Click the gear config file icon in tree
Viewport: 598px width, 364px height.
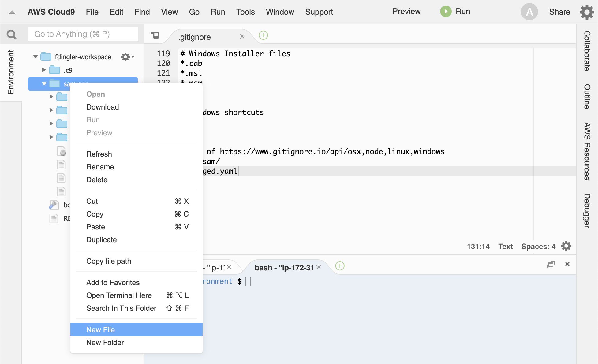coord(62,151)
